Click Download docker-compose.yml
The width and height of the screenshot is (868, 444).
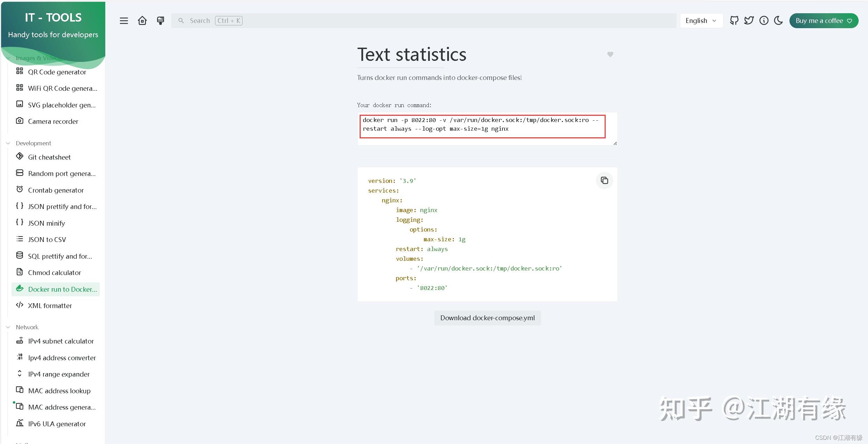487,317
